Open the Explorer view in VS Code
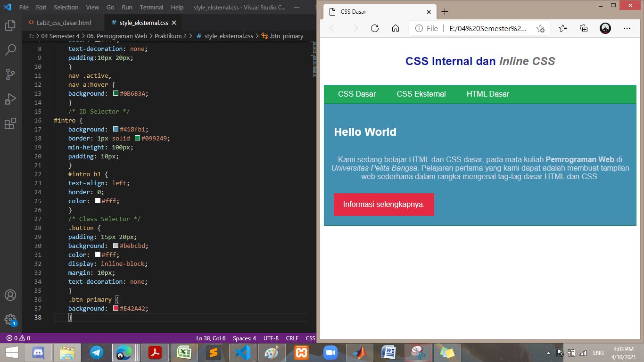 [10, 25]
